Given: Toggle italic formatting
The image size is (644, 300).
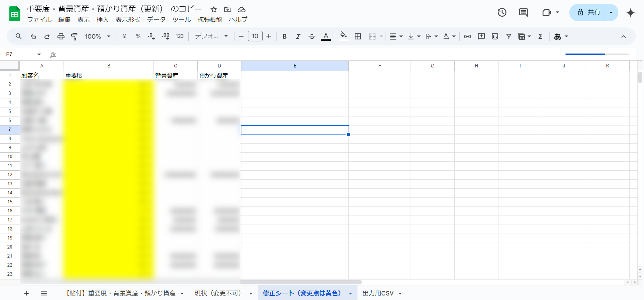Looking at the screenshot, I should pos(298,36).
